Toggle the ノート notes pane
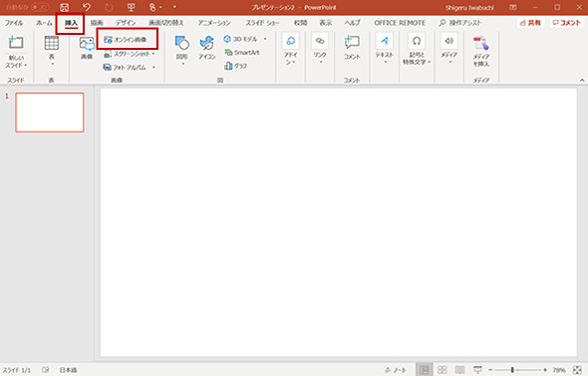Screen dimensions: 588x376 point(396,370)
